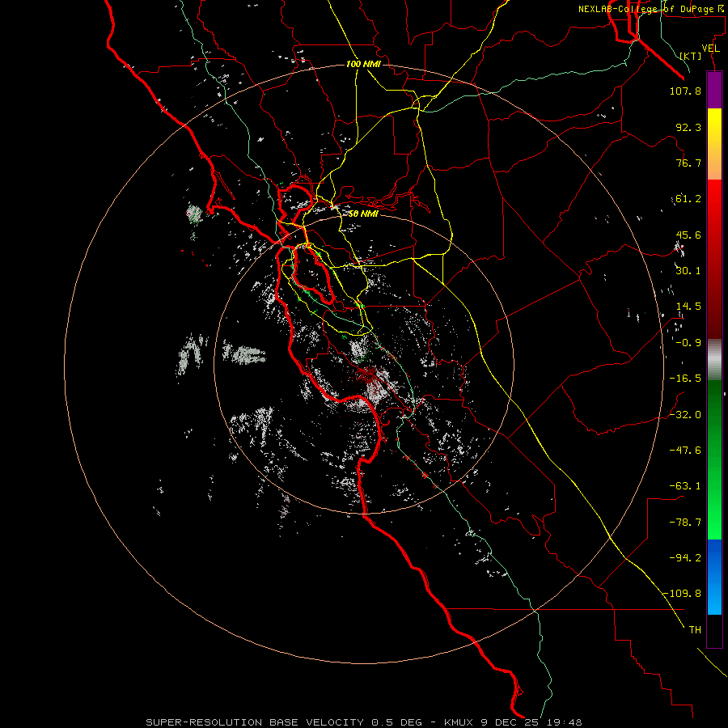Select the 30.1 scale value

point(688,271)
